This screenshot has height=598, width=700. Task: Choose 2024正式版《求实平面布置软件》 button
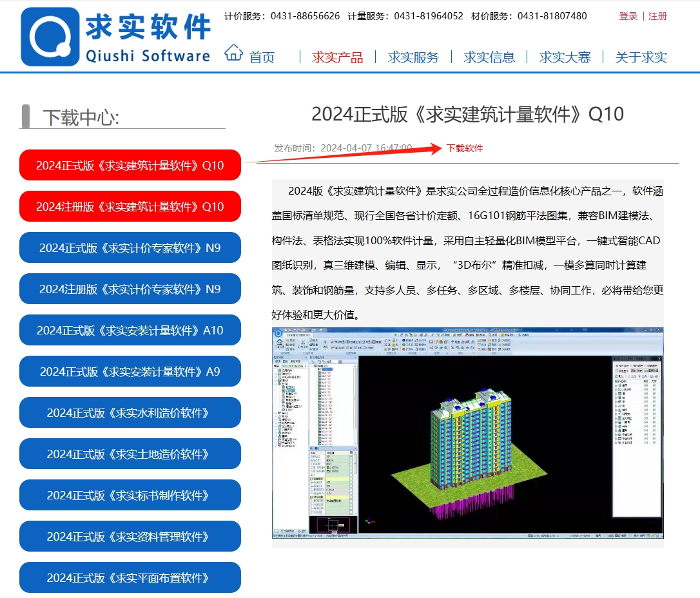pyautogui.click(x=130, y=578)
